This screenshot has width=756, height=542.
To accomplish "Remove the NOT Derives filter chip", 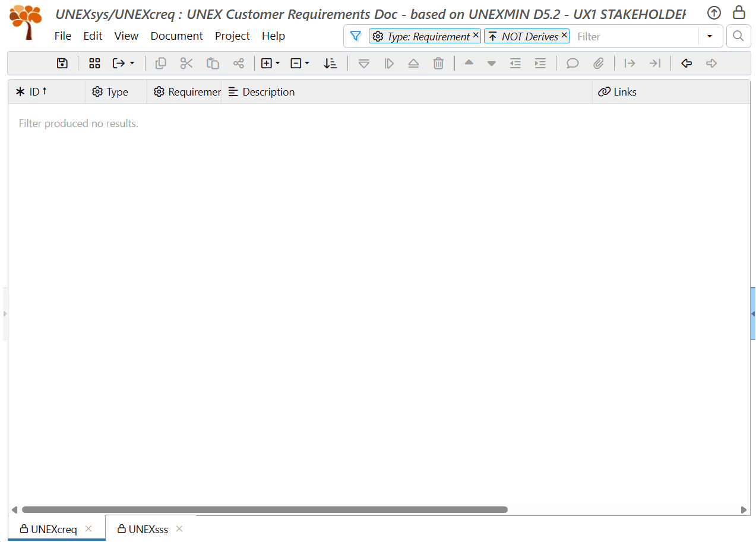I will [x=564, y=36].
